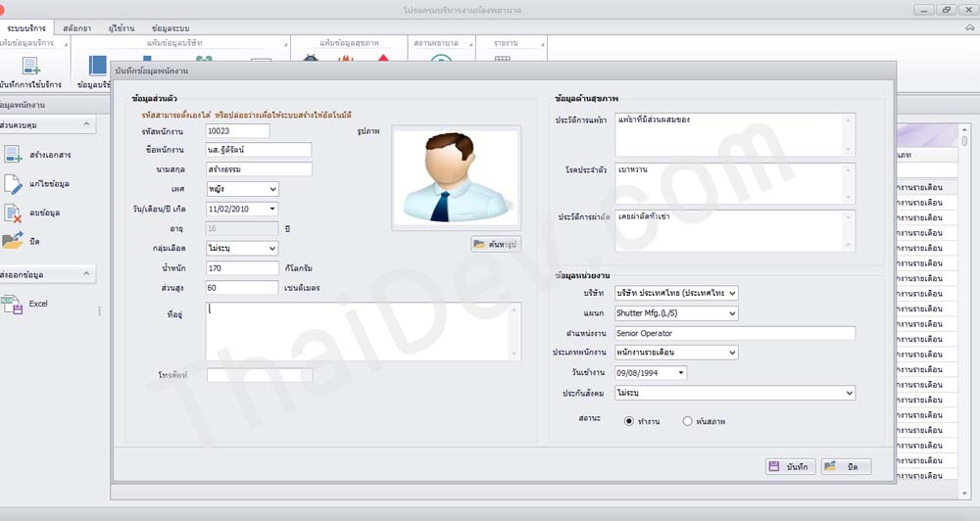The image size is (980, 521).
Task: Select แก้ไขข้อมูล edit icon in sidebar
Action: coord(13,184)
